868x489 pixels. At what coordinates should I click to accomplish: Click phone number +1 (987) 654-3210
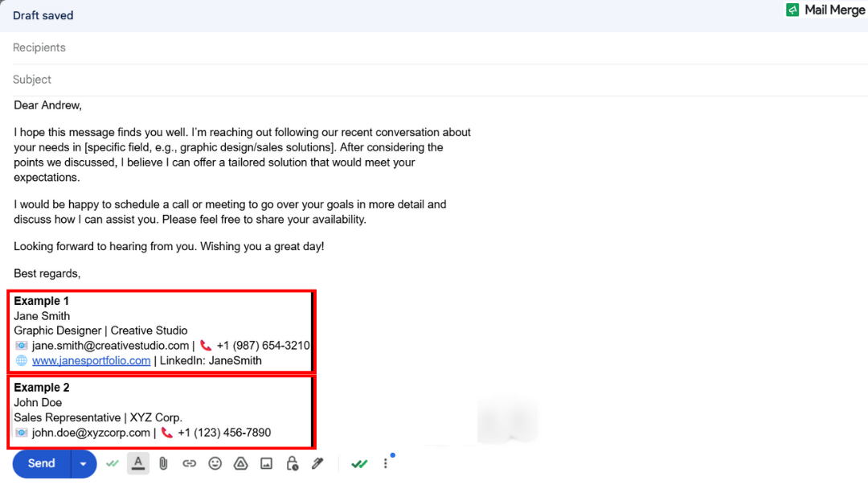coord(263,346)
